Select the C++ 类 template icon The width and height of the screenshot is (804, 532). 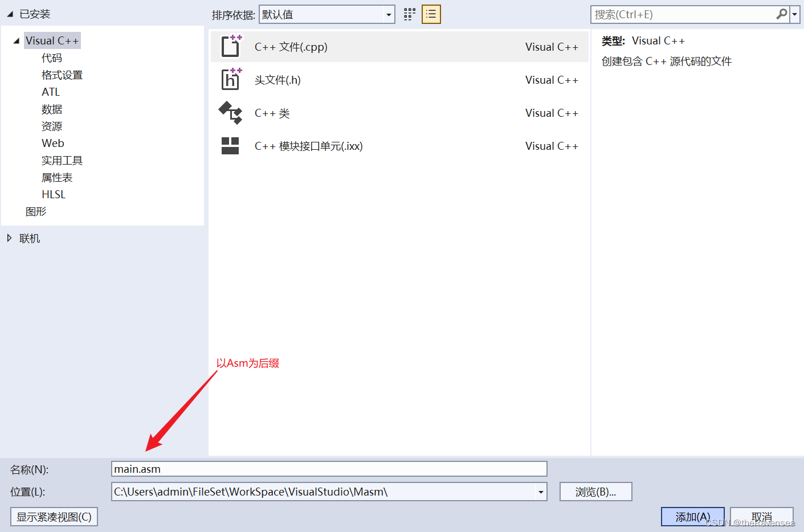(x=230, y=113)
